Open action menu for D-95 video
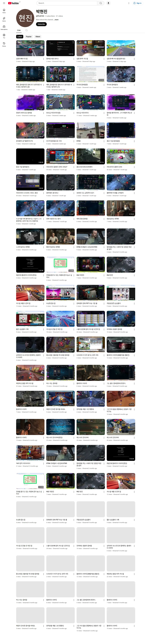 [x=134, y=59]
